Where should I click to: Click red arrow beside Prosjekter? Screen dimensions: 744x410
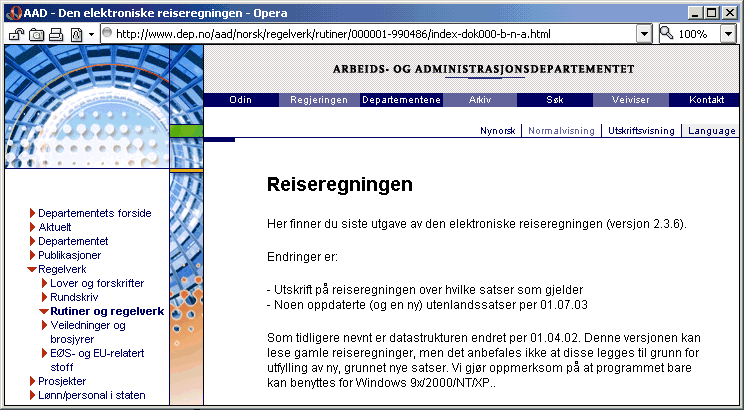[32, 381]
